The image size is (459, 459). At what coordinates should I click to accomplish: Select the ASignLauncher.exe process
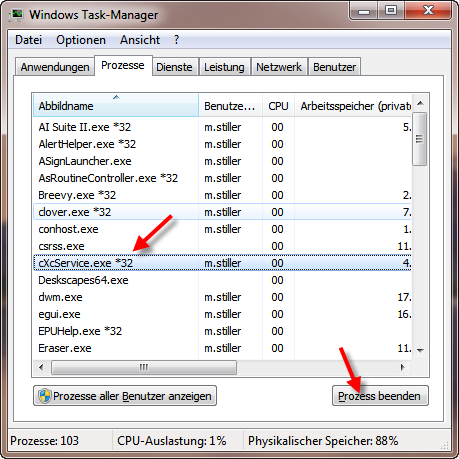(x=222, y=161)
